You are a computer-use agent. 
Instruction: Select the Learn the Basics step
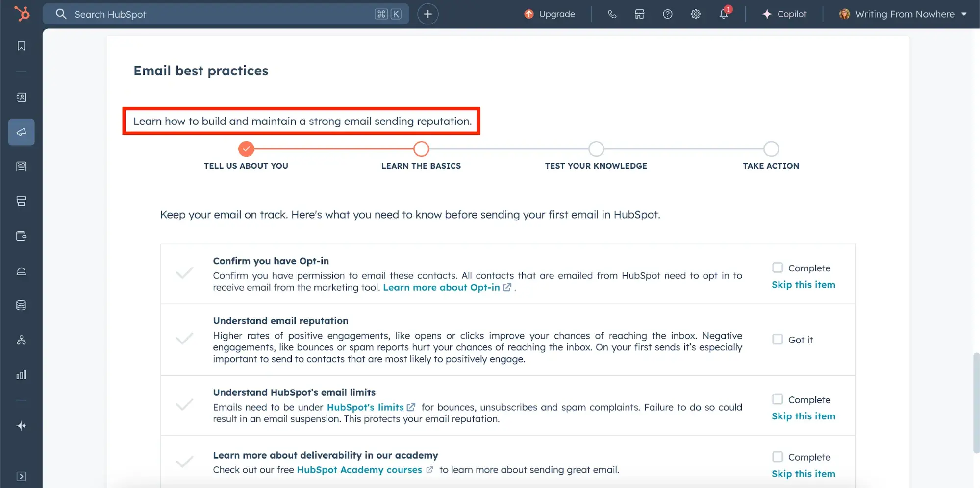(421, 149)
